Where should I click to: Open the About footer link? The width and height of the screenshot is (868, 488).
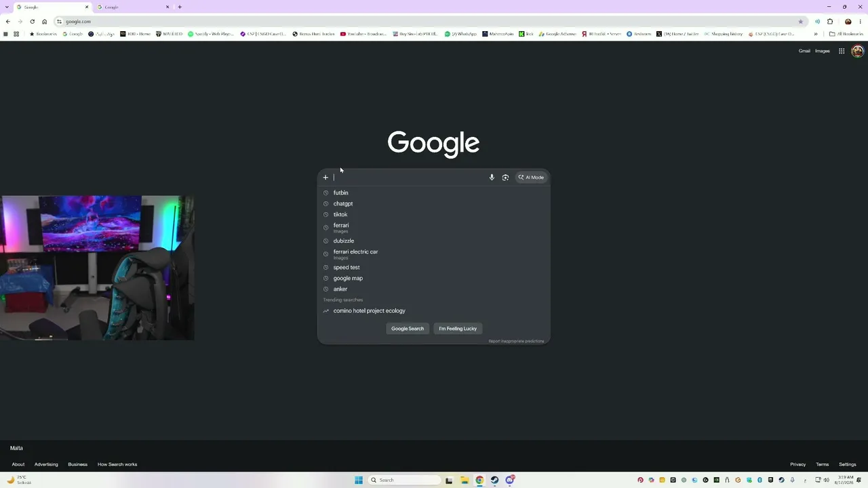click(18, 464)
